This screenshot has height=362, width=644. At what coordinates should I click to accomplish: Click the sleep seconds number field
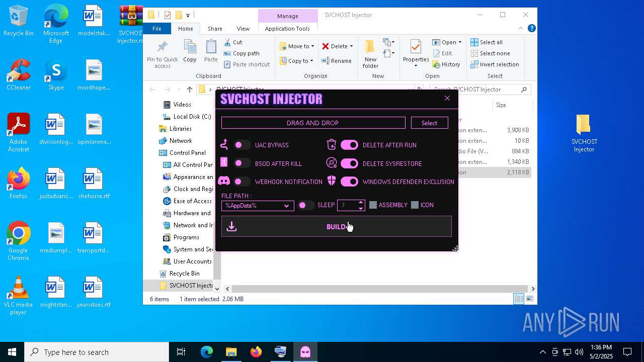tap(347, 205)
